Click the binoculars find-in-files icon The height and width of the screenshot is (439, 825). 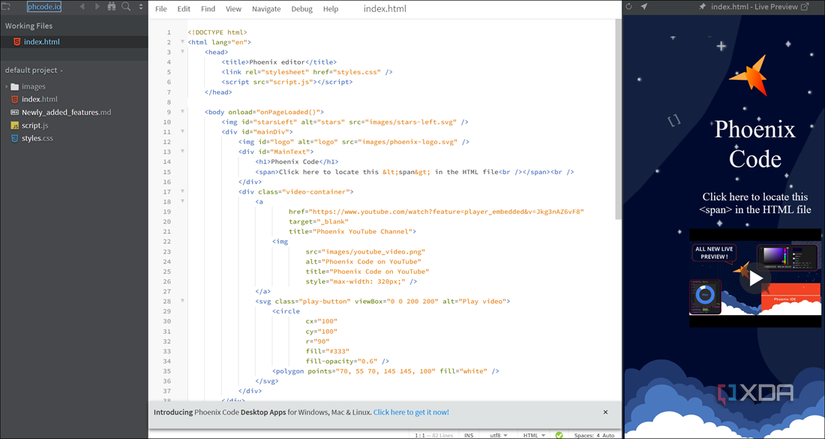click(x=112, y=8)
